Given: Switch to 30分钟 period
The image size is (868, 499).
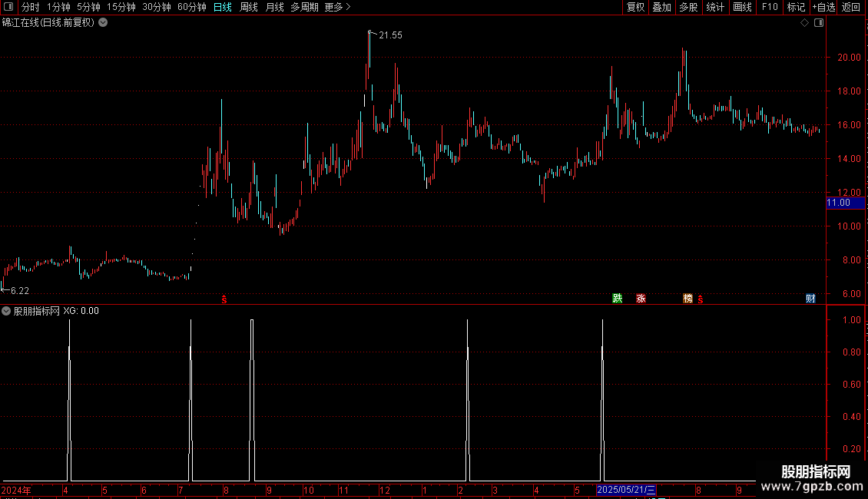Looking at the screenshot, I should tap(157, 7).
